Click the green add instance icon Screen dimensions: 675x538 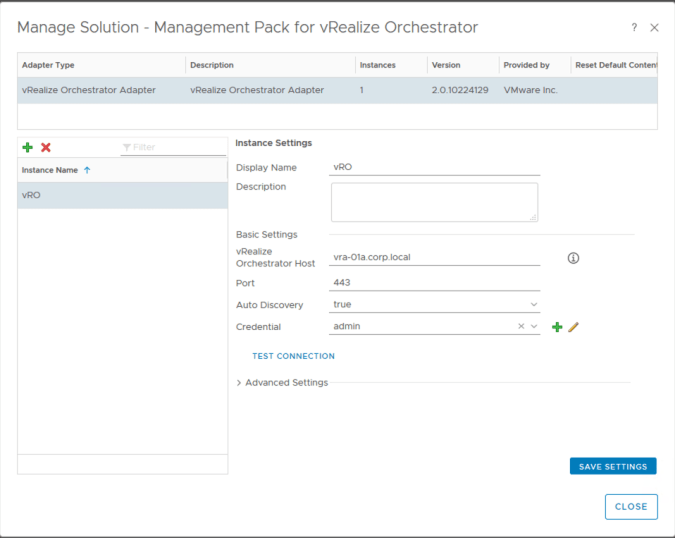(27, 147)
